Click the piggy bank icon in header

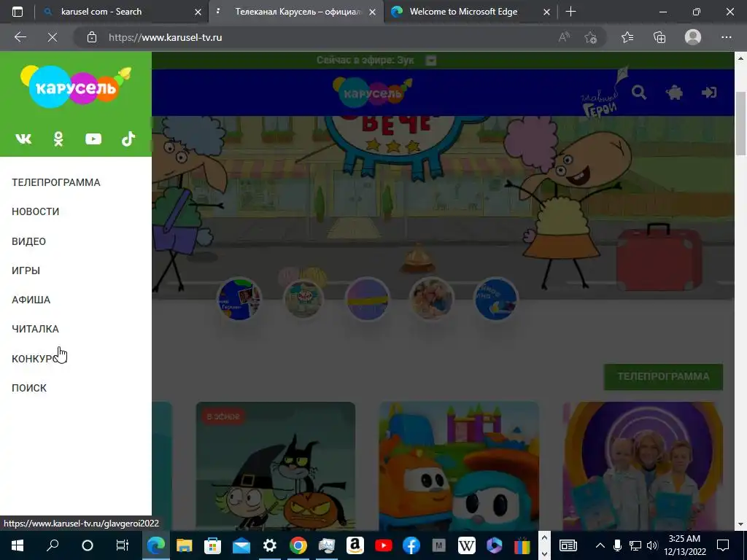[674, 93]
